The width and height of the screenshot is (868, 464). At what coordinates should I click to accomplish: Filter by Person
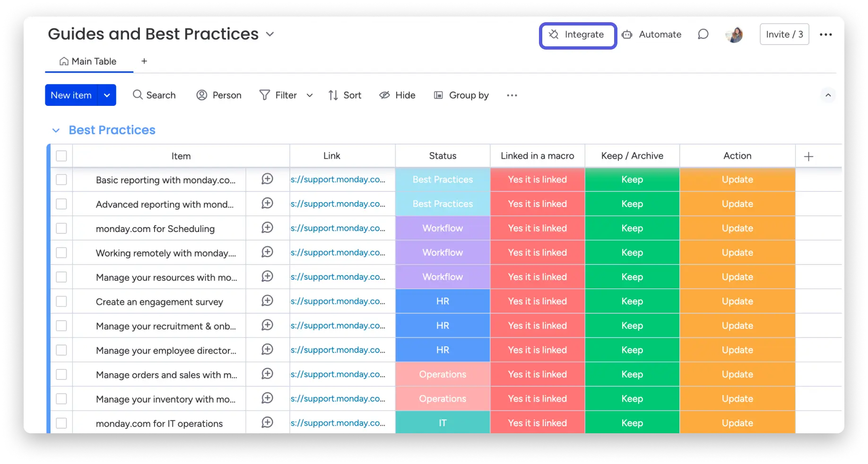[219, 95]
